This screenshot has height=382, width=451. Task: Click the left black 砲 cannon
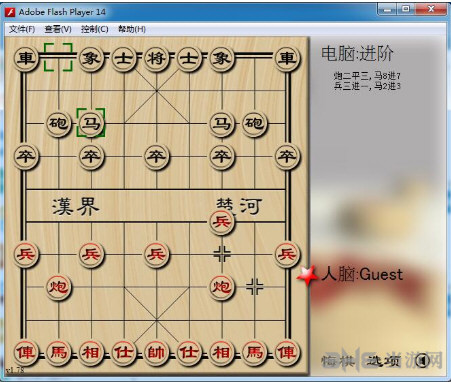click(59, 124)
